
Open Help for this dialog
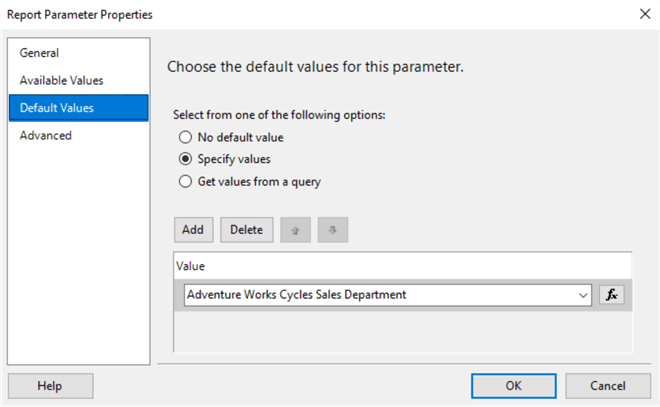click(50, 386)
